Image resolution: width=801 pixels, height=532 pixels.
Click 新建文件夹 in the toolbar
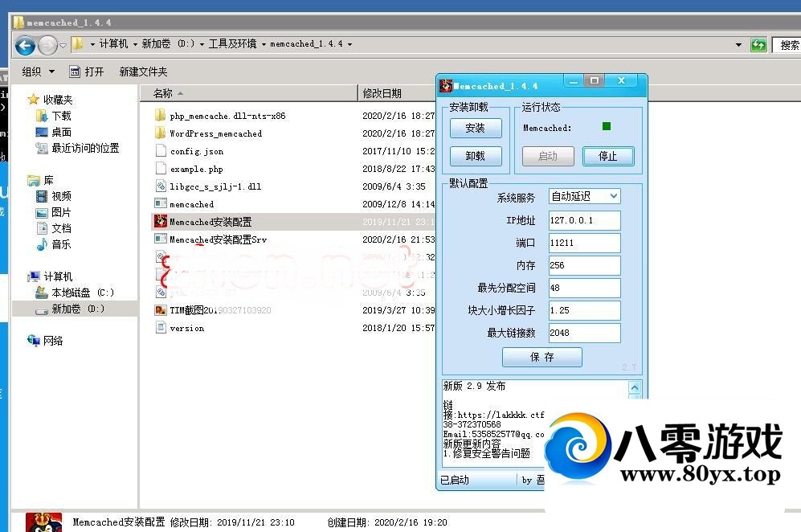click(x=143, y=72)
